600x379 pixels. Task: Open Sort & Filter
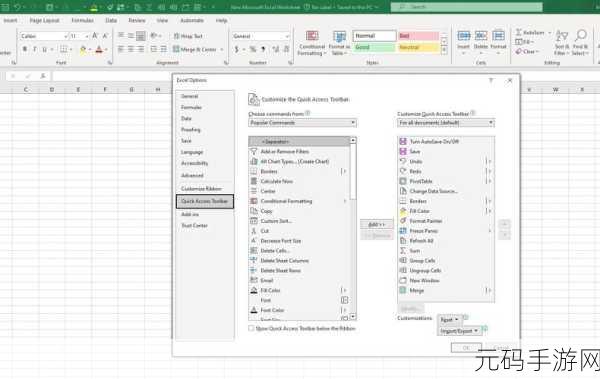[x=562, y=42]
